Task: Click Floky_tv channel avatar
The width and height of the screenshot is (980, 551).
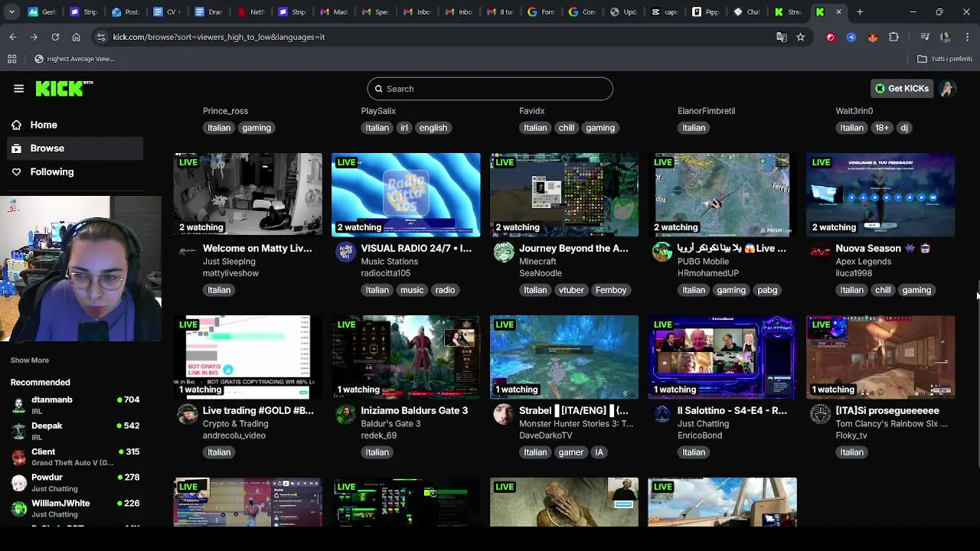Action: [x=820, y=414]
